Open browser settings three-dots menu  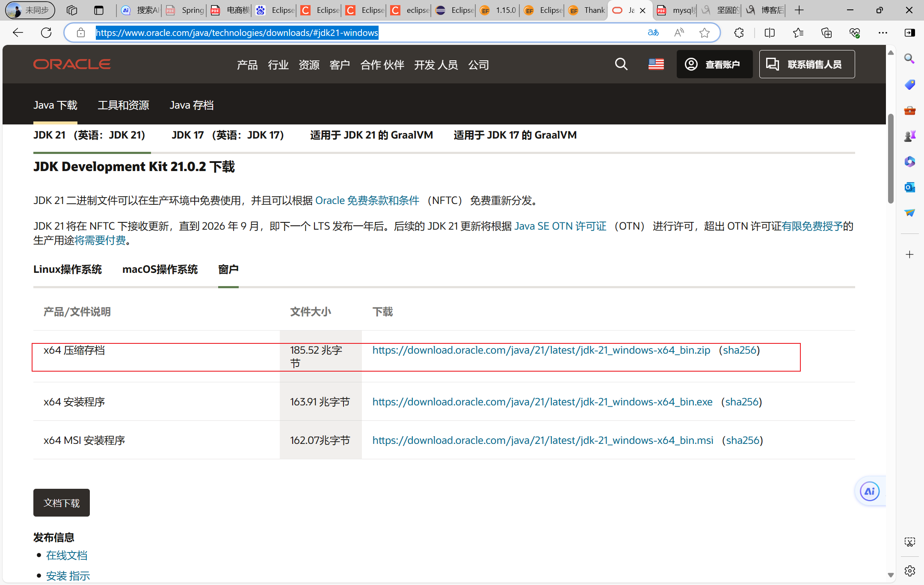point(883,32)
